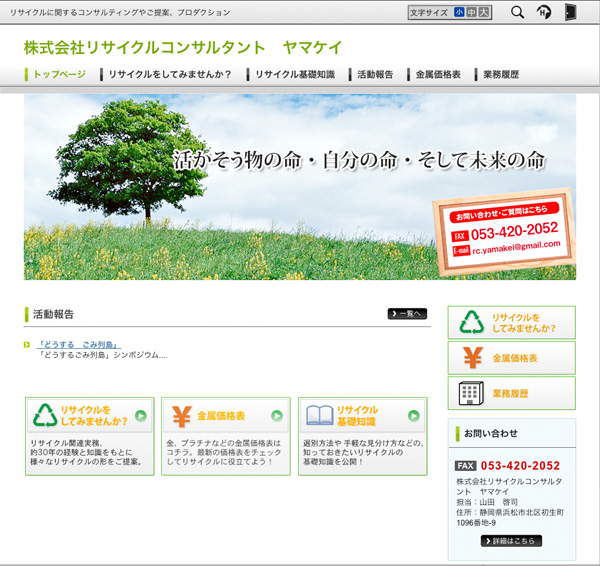Click 詳細はこちら button
This screenshot has height=566, width=600.
click(x=511, y=541)
